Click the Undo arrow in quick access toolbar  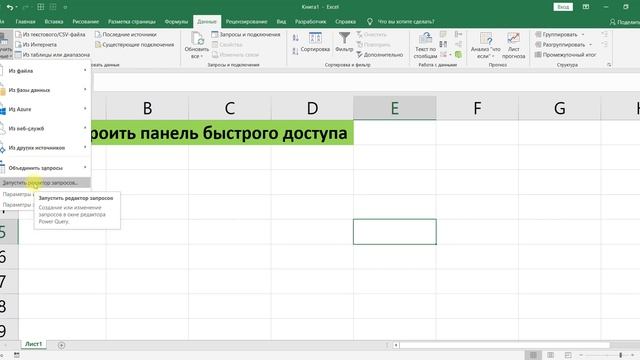point(10,7)
